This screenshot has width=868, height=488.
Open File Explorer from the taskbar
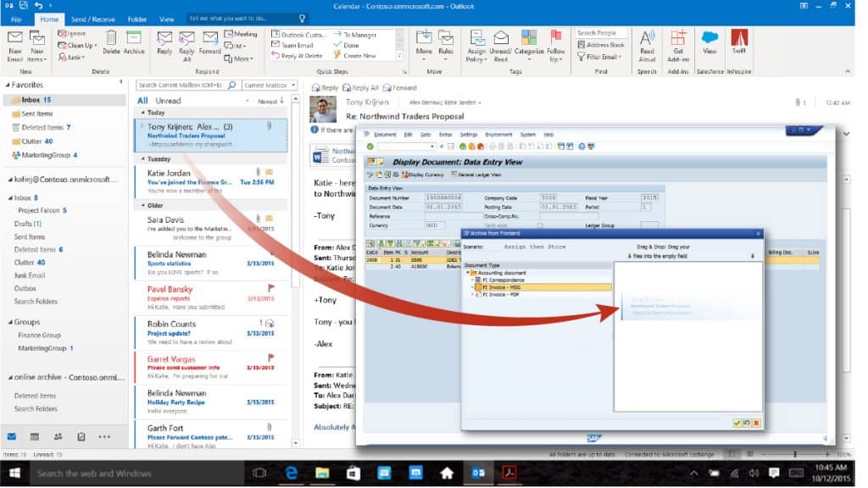[x=322, y=473]
